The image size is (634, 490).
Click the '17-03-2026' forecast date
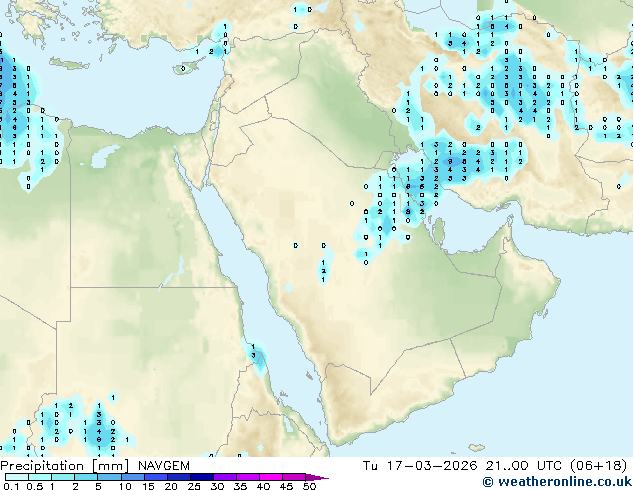(432, 466)
